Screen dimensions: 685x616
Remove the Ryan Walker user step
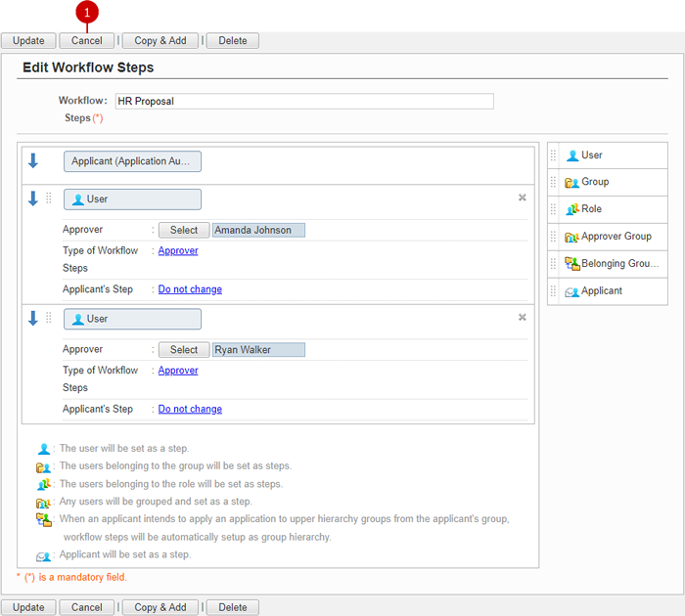click(522, 318)
